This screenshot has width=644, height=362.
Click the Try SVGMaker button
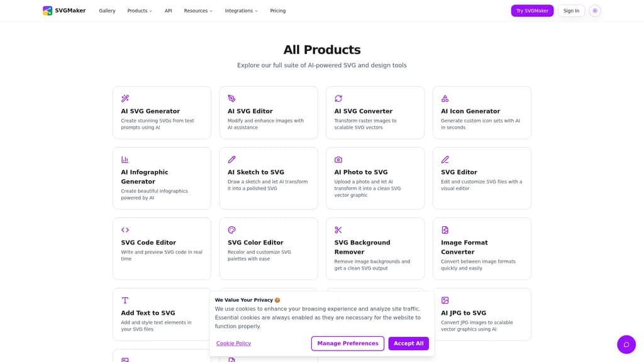532,11
